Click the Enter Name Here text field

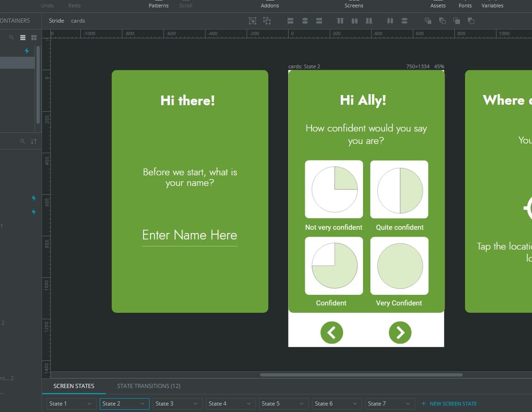189,235
